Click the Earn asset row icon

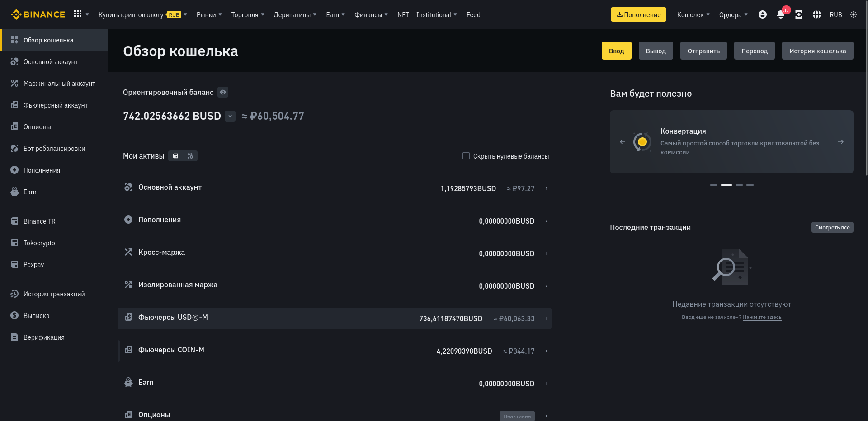pos(128,382)
